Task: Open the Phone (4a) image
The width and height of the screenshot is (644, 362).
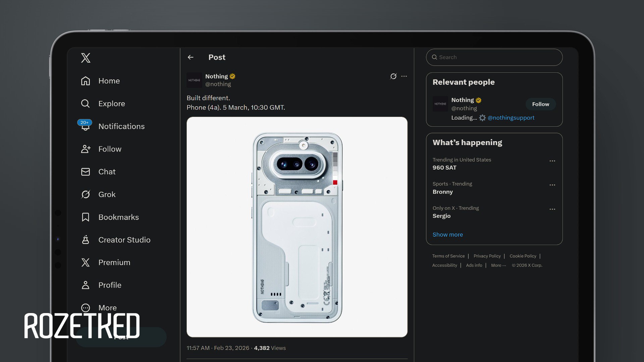Action: point(297,227)
